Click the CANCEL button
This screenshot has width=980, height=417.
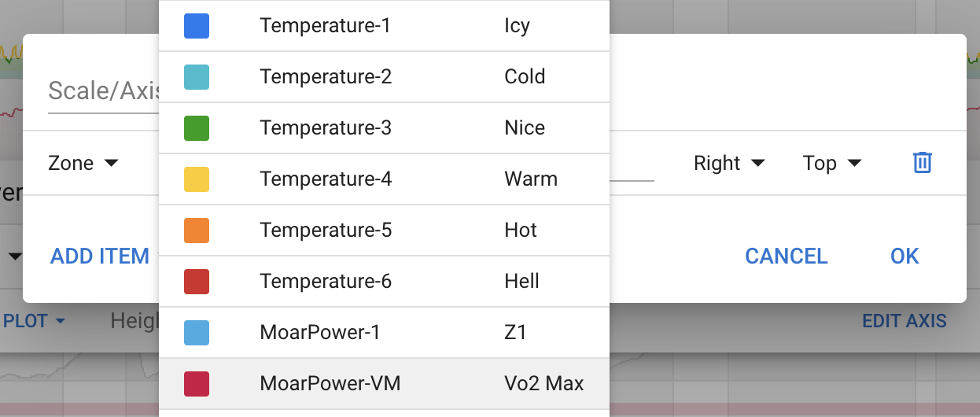786,256
